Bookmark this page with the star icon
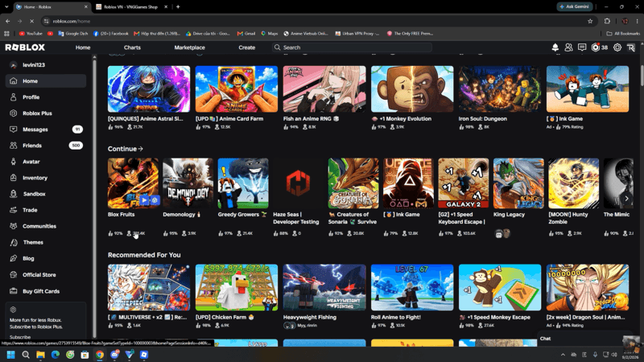644x362 pixels. (x=590, y=21)
